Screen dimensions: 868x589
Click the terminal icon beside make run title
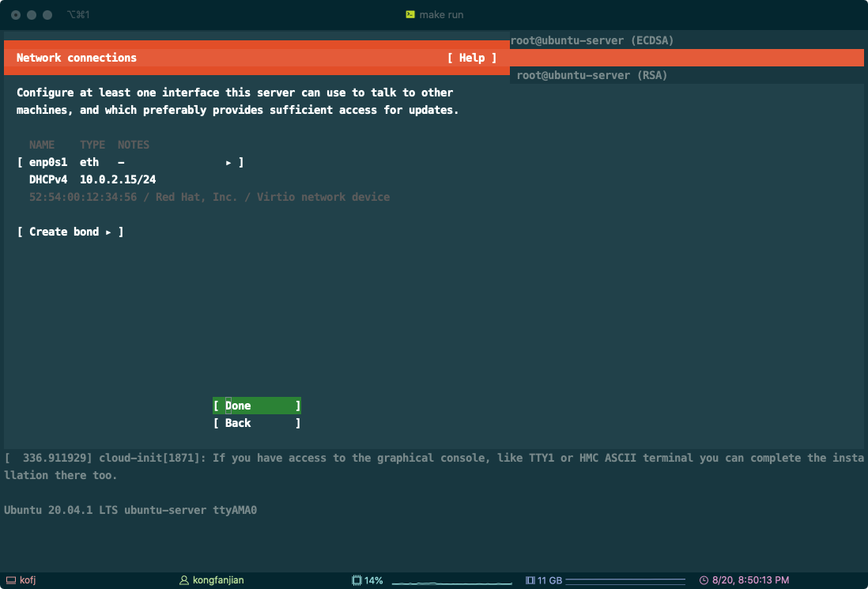click(410, 14)
